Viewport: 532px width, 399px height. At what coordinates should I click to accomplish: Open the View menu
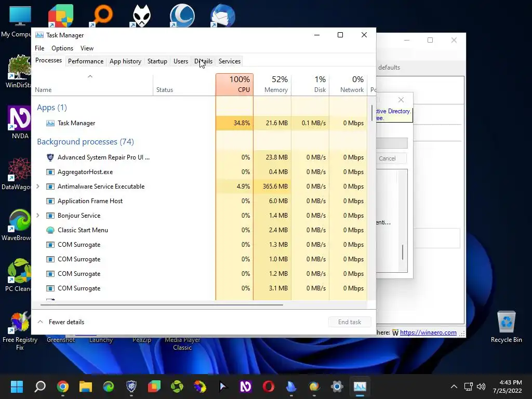(87, 48)
